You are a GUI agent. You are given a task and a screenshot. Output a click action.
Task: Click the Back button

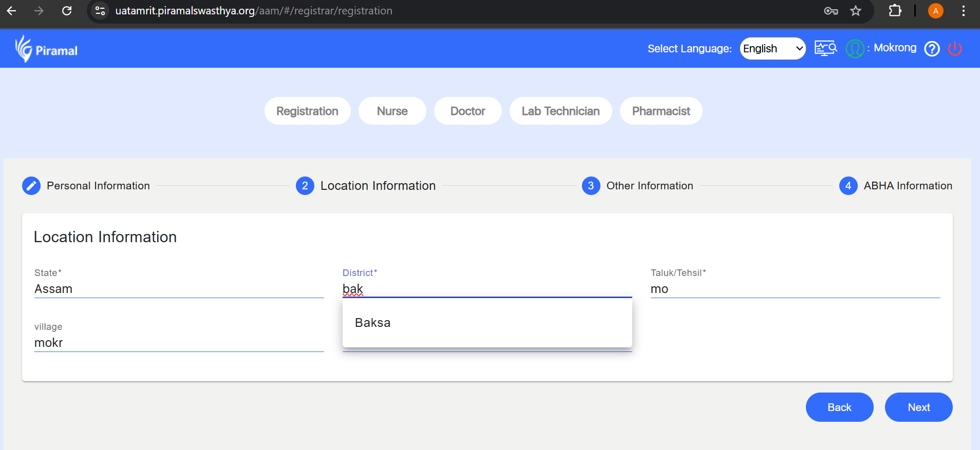coord(839,407)
